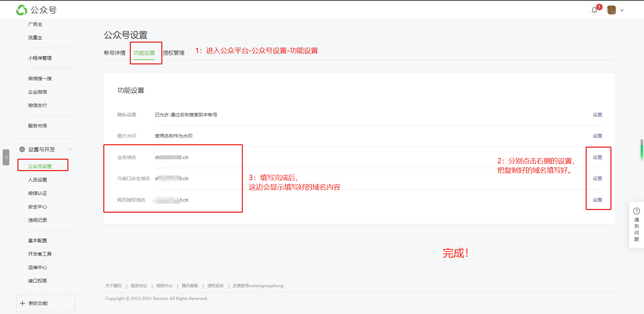Screen dimensions: 644x314
Task: Collapse the 设置与开发 section chevron
Action: pyautogui.click(x=70, y=149)
